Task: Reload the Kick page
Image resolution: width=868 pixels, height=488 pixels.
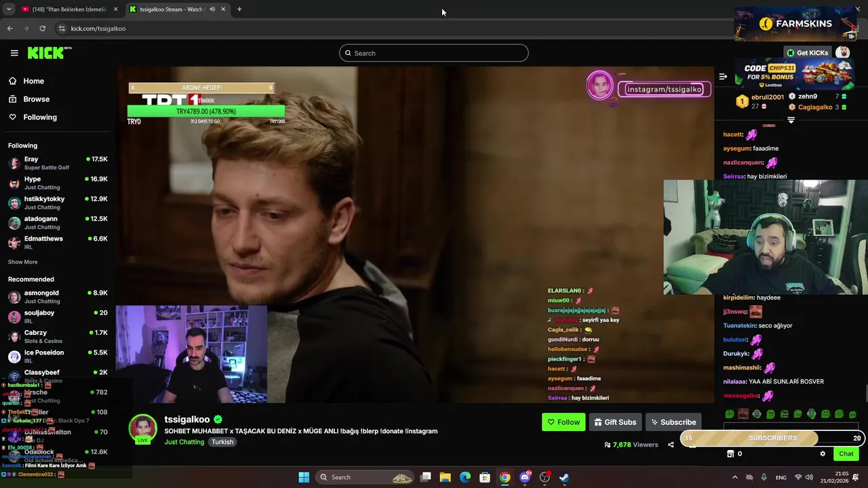Action: [x=42, y=28]
